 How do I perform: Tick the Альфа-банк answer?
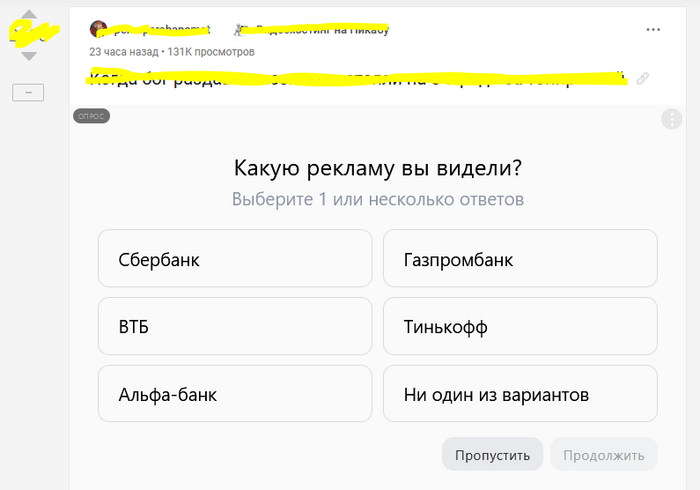[235, 394]
